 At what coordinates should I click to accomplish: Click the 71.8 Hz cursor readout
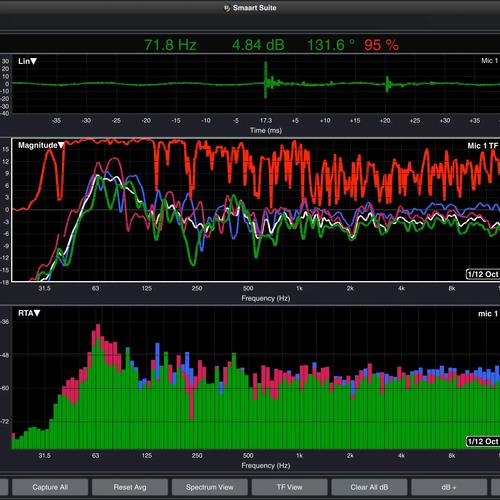click(170, 45)
